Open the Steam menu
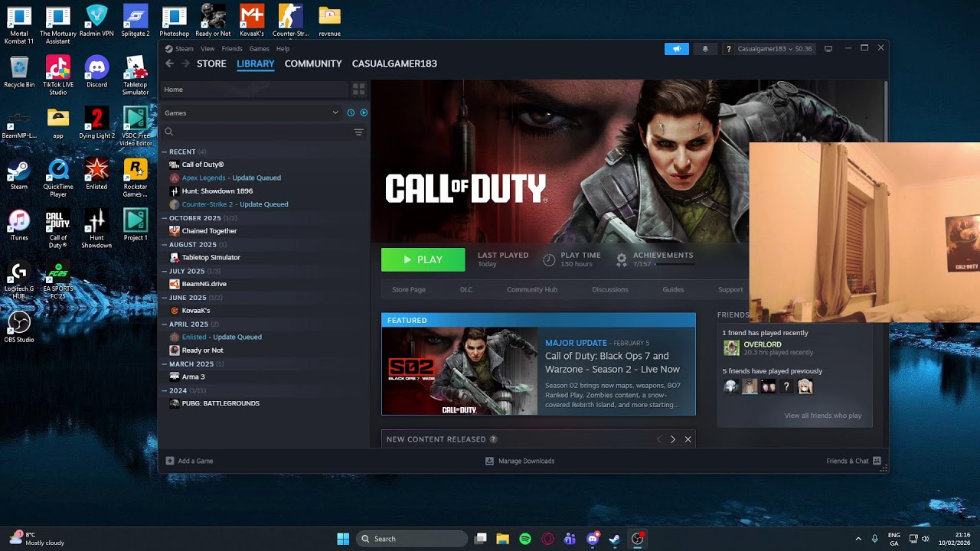Viewport: 980px width, 551px height. point(185,49)
